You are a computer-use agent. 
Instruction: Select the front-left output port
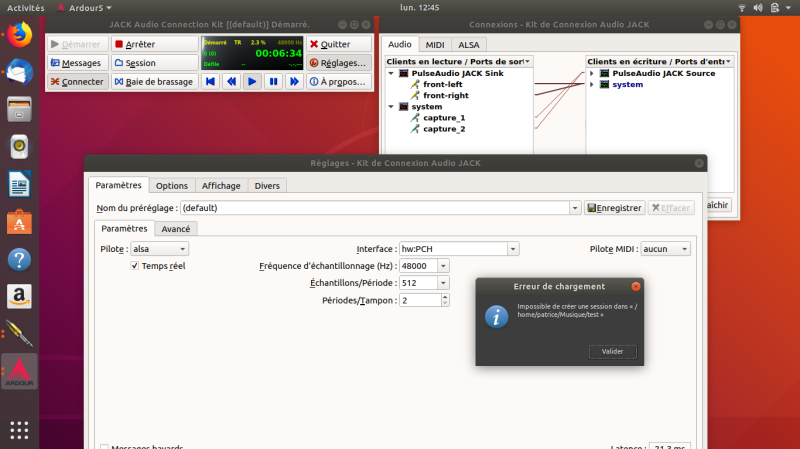pyautogui.click(x=442, y=85)
